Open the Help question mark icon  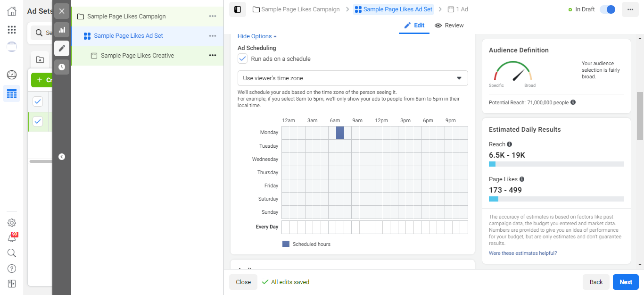pyautogui.click(x=12, y=269)
